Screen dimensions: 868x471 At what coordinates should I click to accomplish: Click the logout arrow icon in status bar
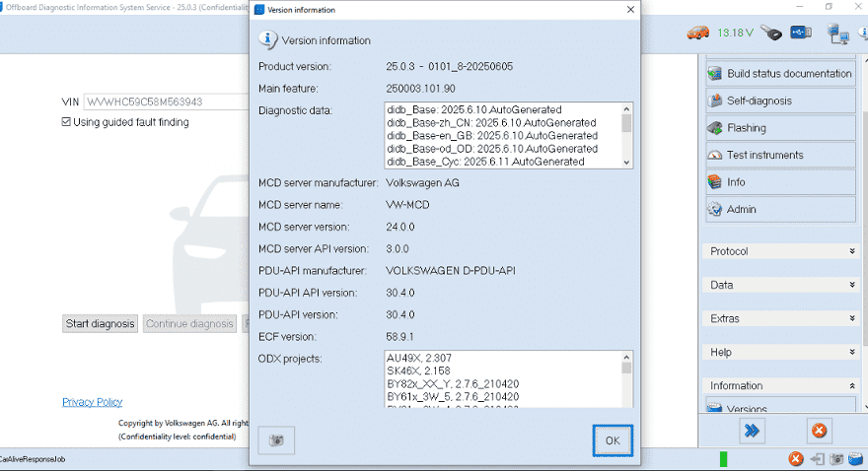[x=817, y=459]
